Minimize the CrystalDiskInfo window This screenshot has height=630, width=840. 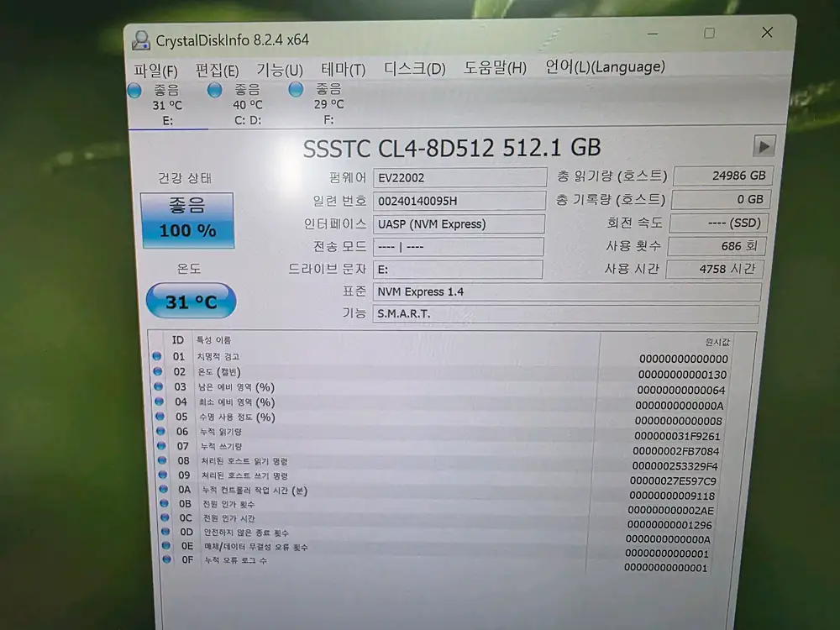[653, 34]
